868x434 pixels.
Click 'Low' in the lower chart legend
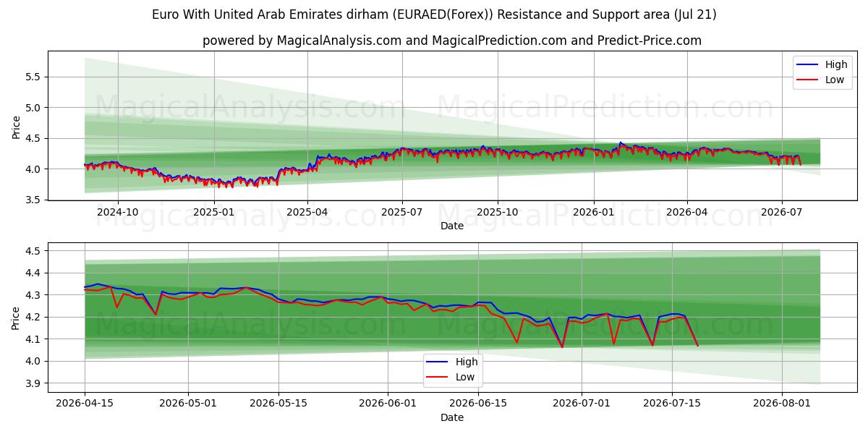coord(465,377)
